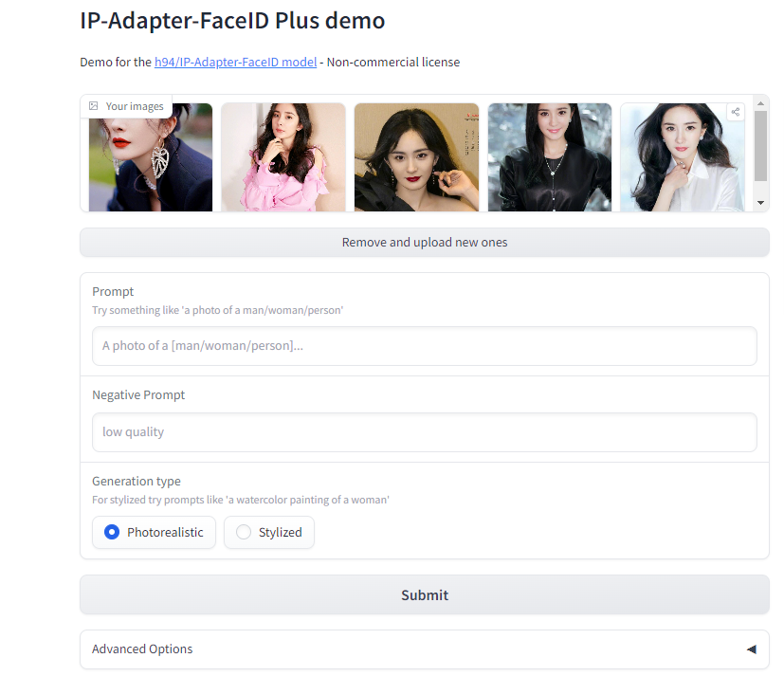This screenshot has width=784, height=676.
Task: Click the gallery scrollbar thumb
Action: coord(760,146)
